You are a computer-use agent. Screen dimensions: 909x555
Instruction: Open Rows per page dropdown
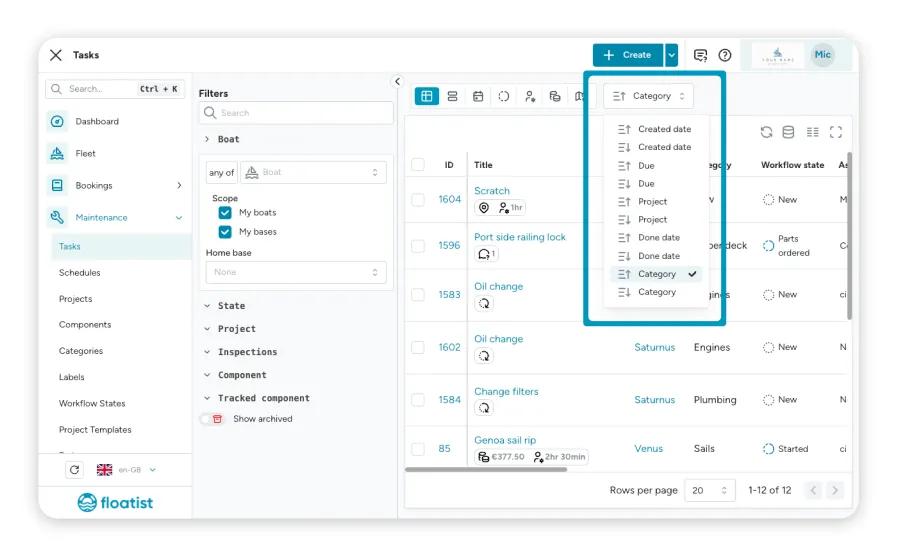pos(710,490)
